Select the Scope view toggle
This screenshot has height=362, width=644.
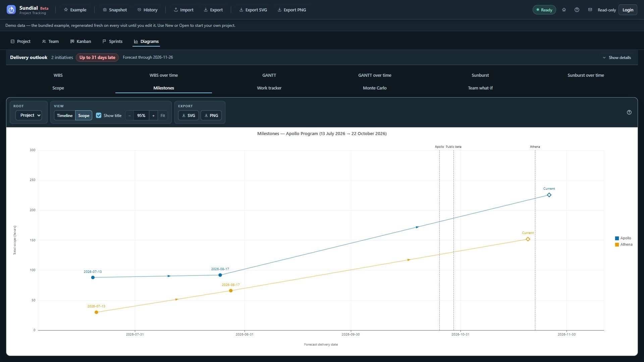(x=84, y=115)
